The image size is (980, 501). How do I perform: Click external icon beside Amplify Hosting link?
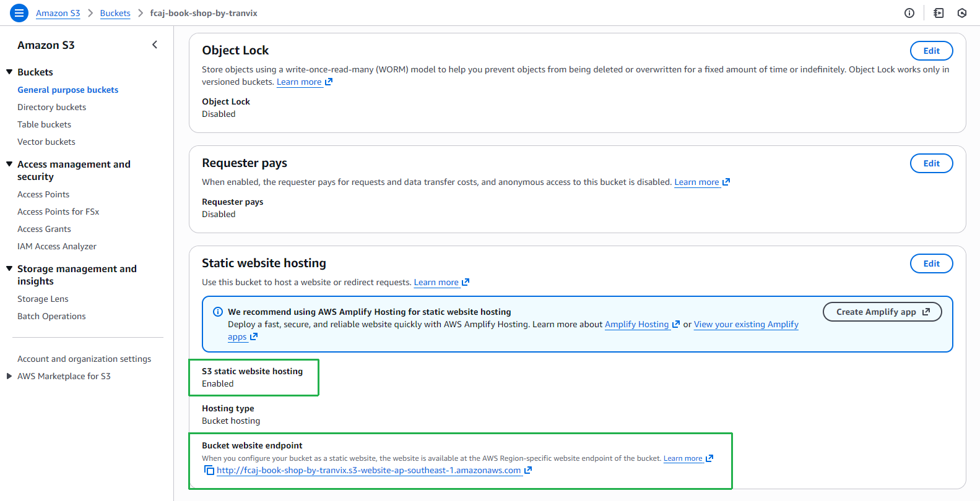pos(676,324)
